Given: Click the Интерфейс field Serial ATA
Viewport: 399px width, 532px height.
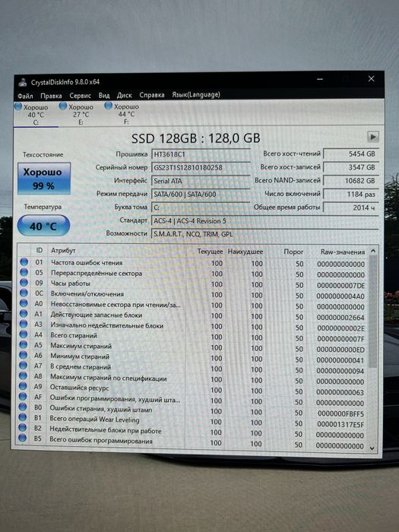Looking at the screenshot, I should tap(201, 181).
